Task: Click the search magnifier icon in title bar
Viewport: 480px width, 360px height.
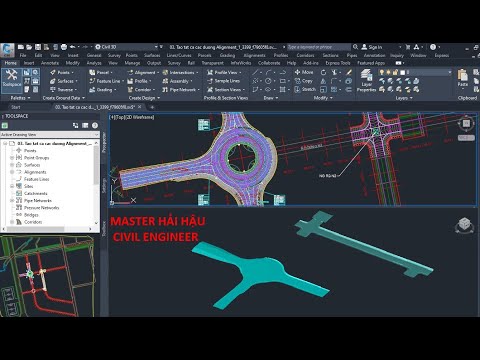Action: 356,47
